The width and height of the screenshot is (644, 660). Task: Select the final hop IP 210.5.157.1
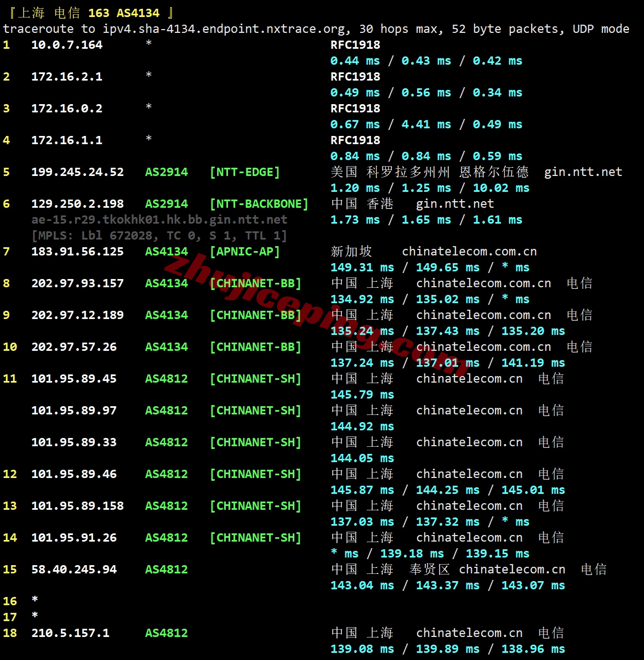coord(70,633)
